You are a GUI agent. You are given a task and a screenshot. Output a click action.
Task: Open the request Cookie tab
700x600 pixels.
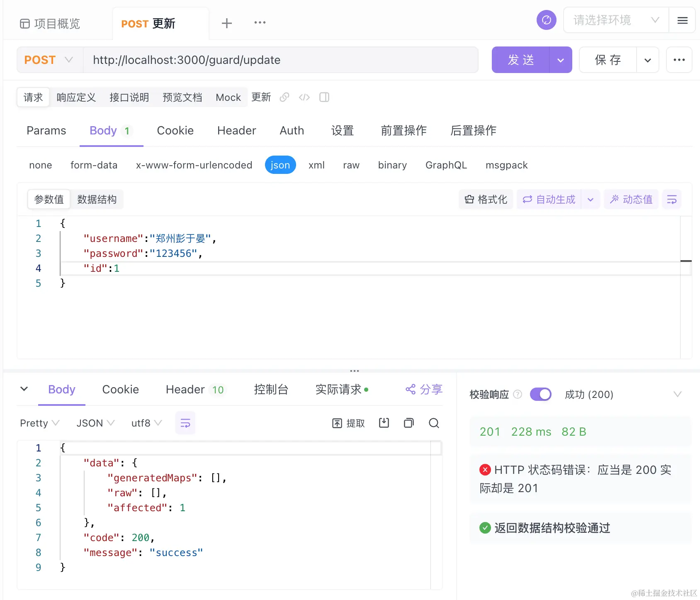click(175, 131)
